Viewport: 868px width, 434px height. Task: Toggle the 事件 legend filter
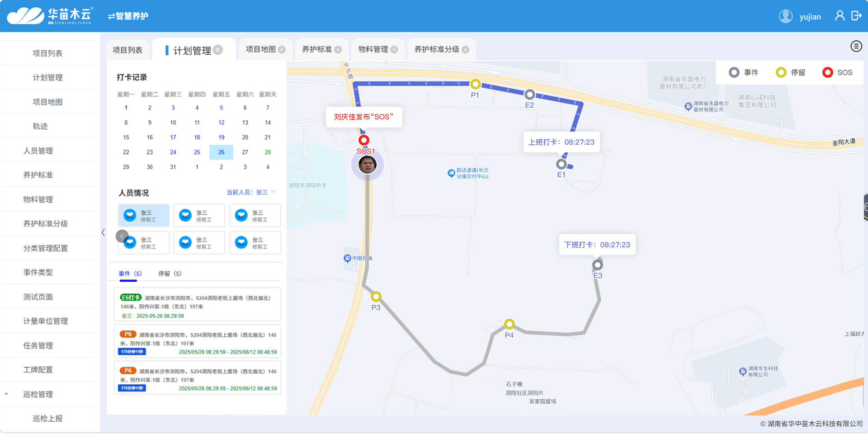coord(744,72)
